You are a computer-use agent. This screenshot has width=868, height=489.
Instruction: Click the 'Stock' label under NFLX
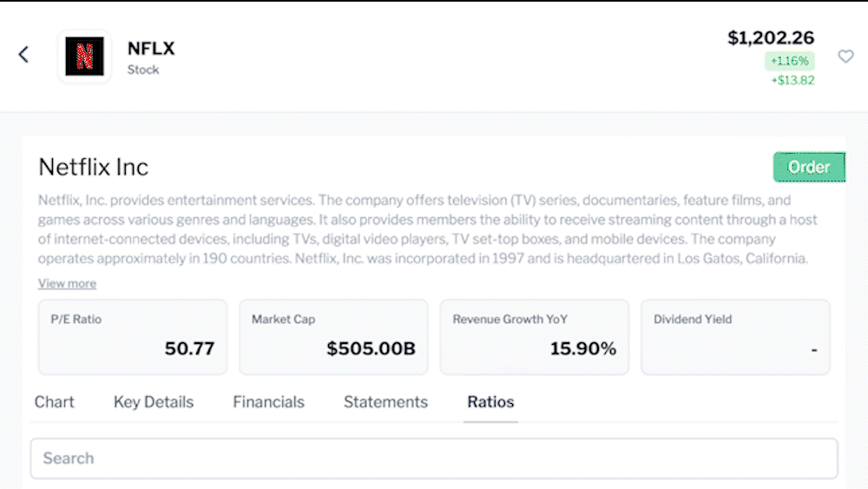coord(143,69)
